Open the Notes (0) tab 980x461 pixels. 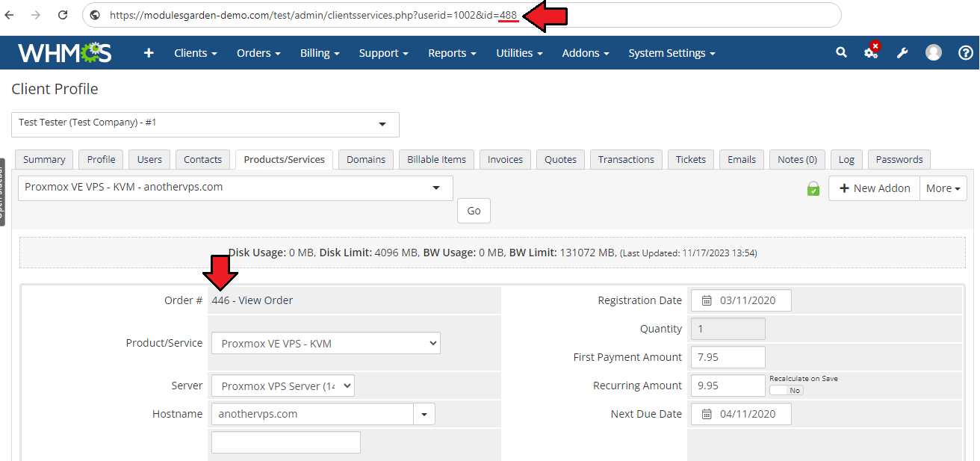(x=797, y=159)
